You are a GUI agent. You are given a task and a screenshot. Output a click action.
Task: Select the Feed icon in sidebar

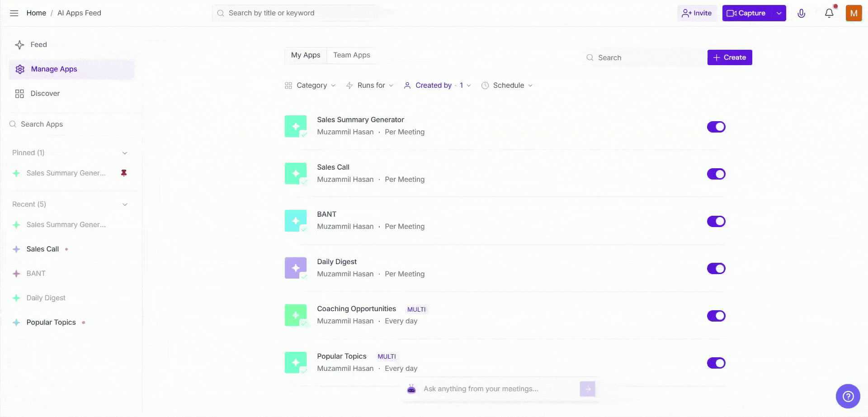coord(19,44)
